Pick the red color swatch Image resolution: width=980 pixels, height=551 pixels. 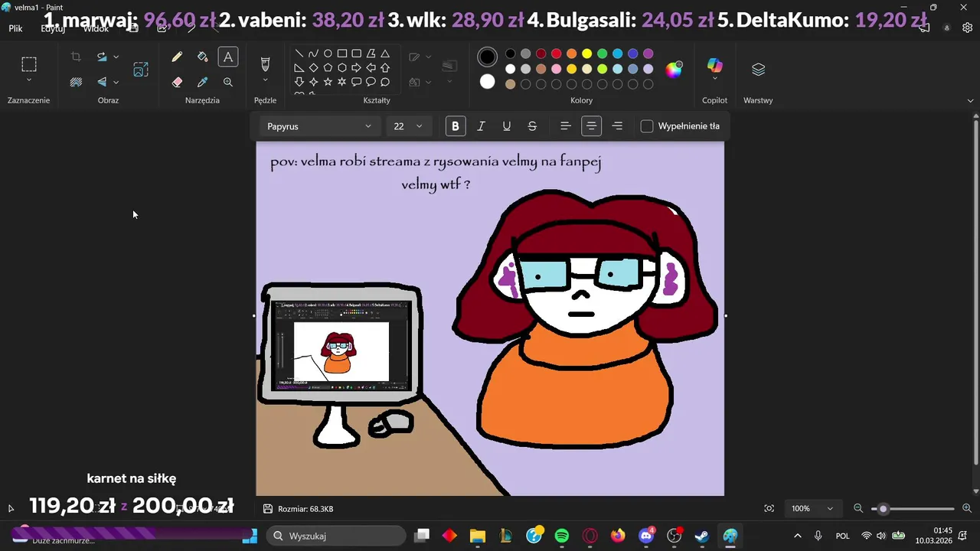point(557,54)
